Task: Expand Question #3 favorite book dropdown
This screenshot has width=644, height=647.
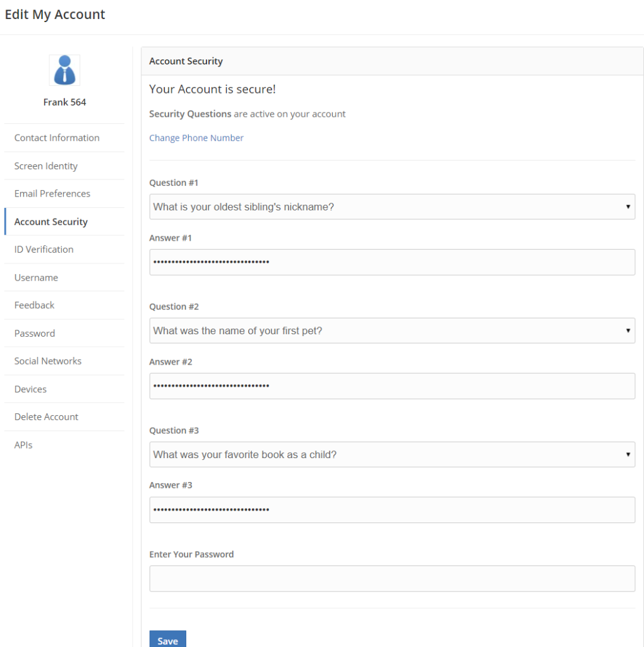Action: click(x=391, y=454)
